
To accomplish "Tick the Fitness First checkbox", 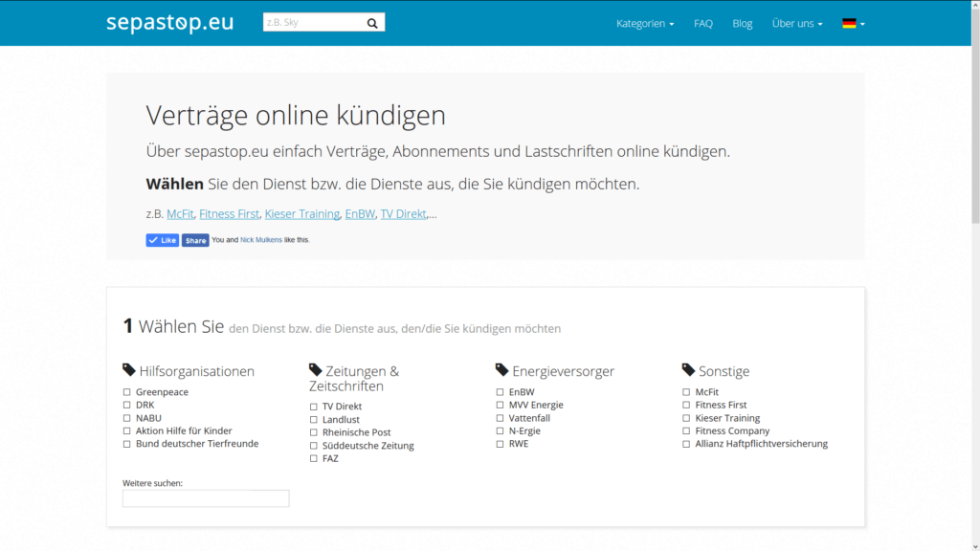I will [686, 405].
